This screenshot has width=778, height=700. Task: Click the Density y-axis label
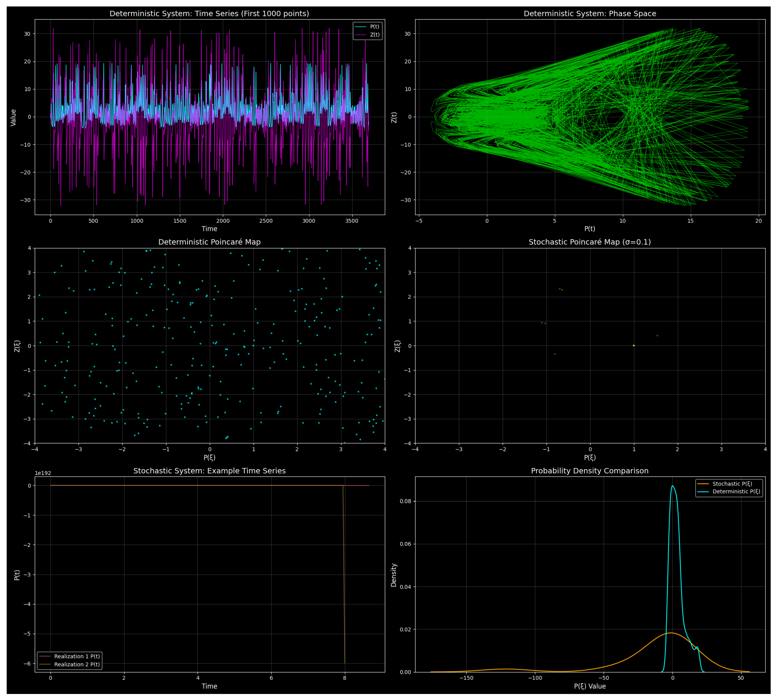coord(393,575)
